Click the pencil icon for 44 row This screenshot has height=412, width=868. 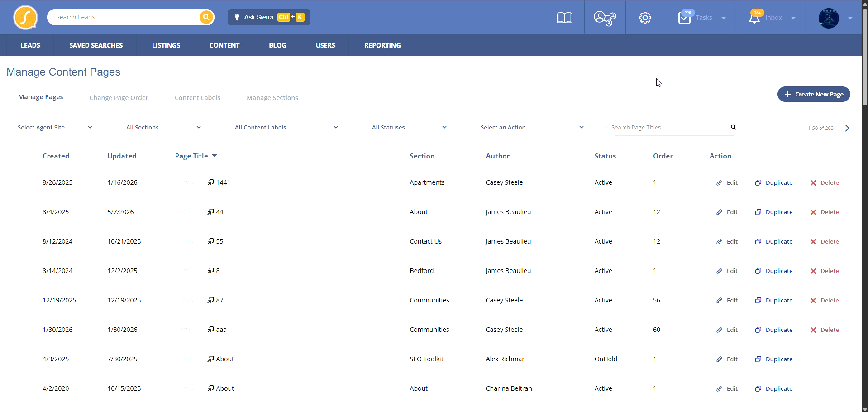[x=719, y=212]
